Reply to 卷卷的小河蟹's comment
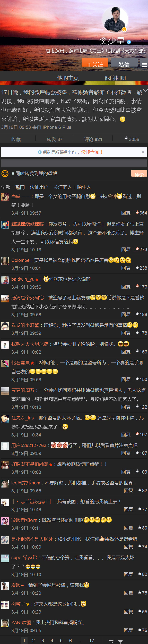The image size is (148, 644). click(126, 333)
